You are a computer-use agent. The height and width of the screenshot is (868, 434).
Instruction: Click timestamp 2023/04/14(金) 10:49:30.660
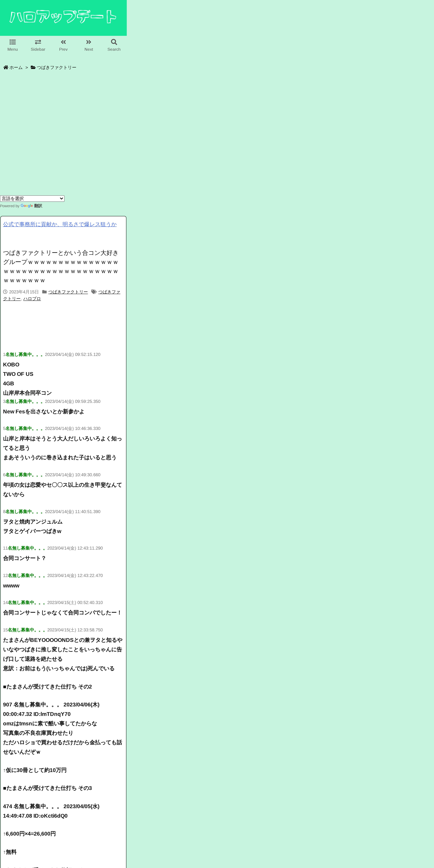tap(73, 475)
